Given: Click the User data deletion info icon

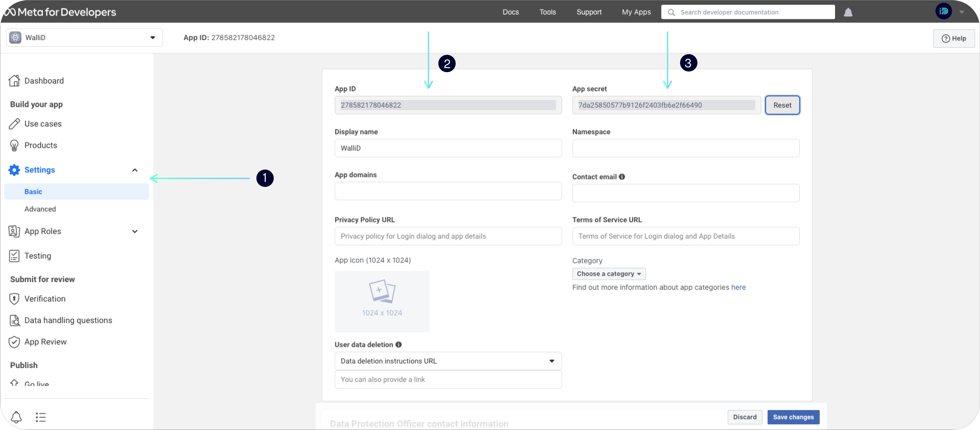Looking at the screenshot, I should coord(398,344).
